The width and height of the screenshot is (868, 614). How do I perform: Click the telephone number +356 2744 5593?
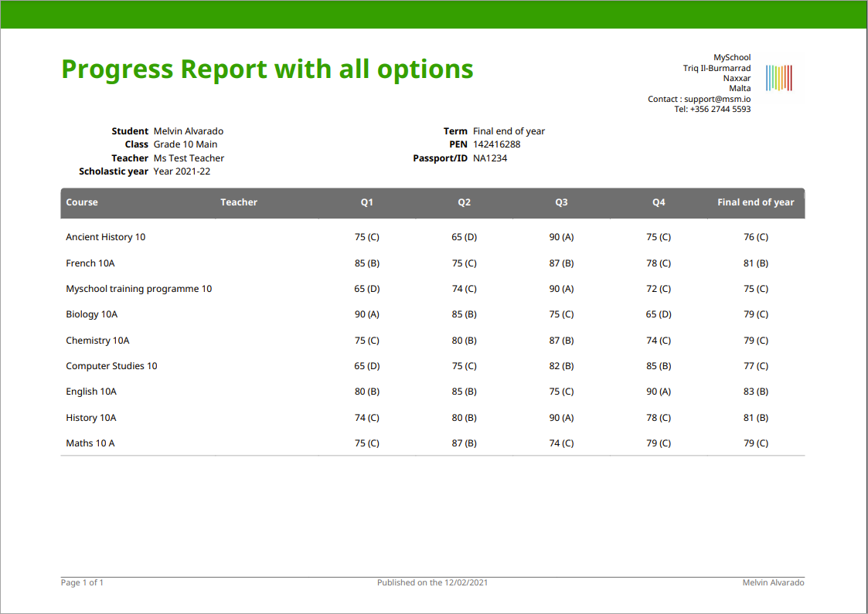tap(720, 109)
